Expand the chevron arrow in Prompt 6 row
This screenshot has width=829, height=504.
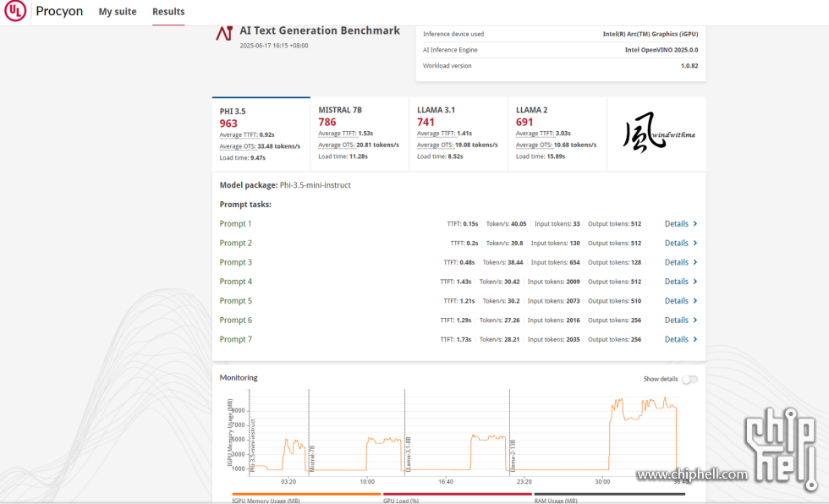click(x=695, y=320)
